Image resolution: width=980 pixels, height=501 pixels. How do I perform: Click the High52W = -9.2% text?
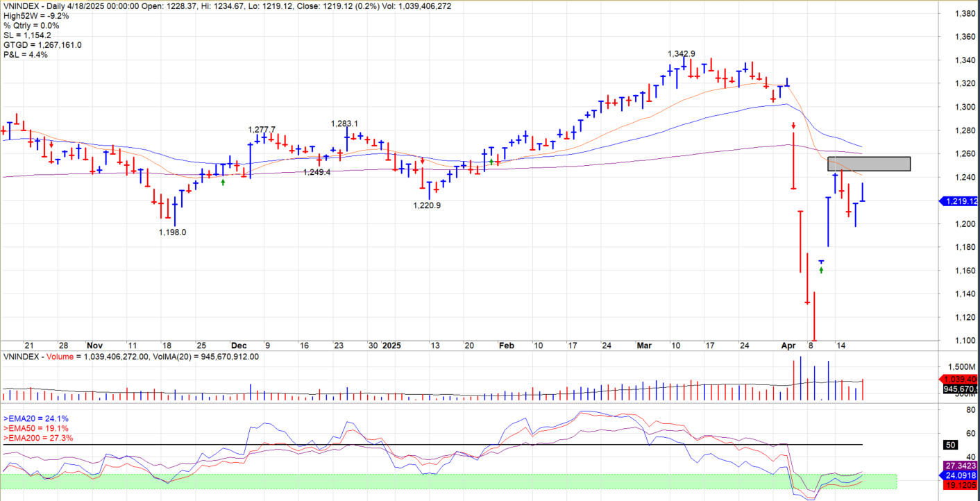pyautogui.click(x=36, y=15)
